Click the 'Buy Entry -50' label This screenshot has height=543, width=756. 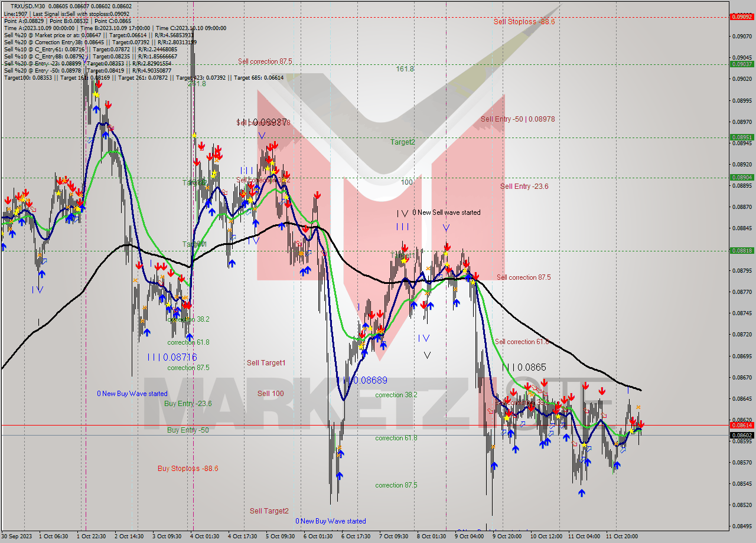pos(188,430)
